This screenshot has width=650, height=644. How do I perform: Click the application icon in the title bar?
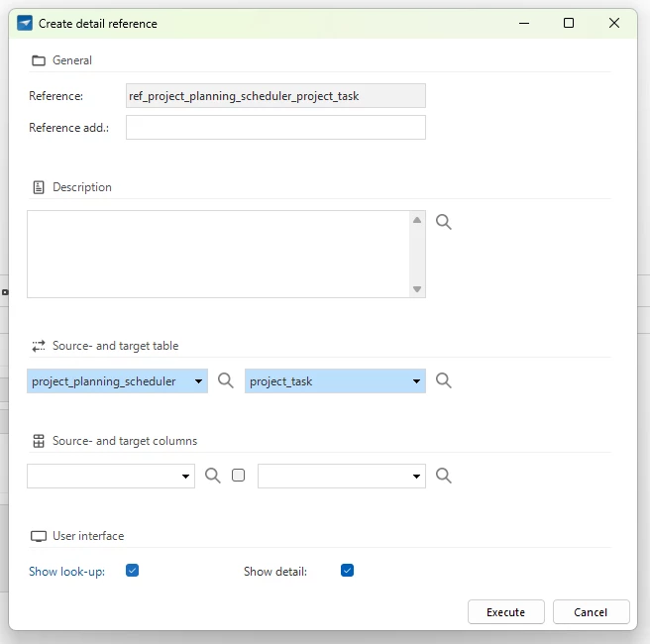point(25,23)
